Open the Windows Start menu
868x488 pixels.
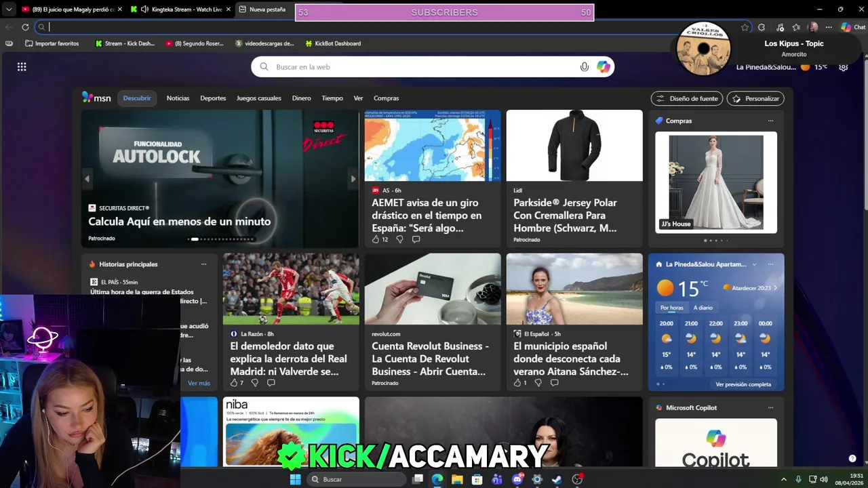pyautogui.click(x=295, y=479)
